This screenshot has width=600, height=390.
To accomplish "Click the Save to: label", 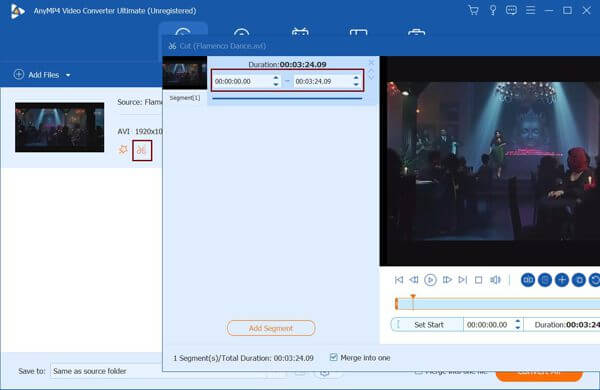I will click(32, 371).
